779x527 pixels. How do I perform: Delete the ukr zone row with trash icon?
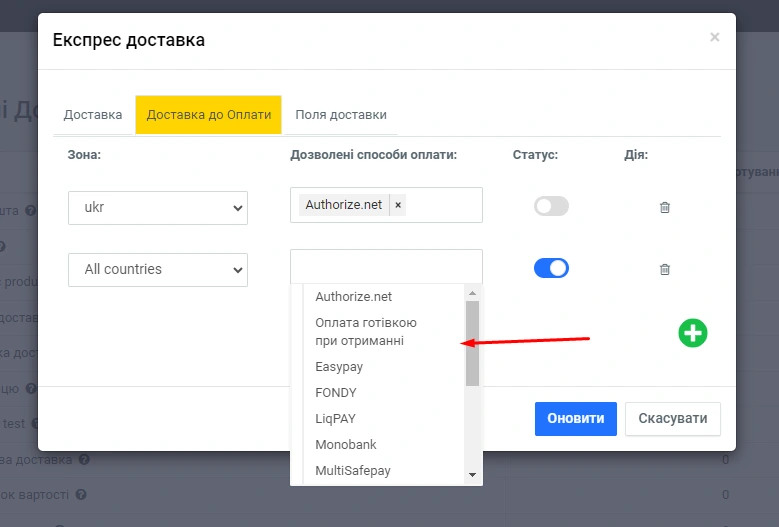665,207
